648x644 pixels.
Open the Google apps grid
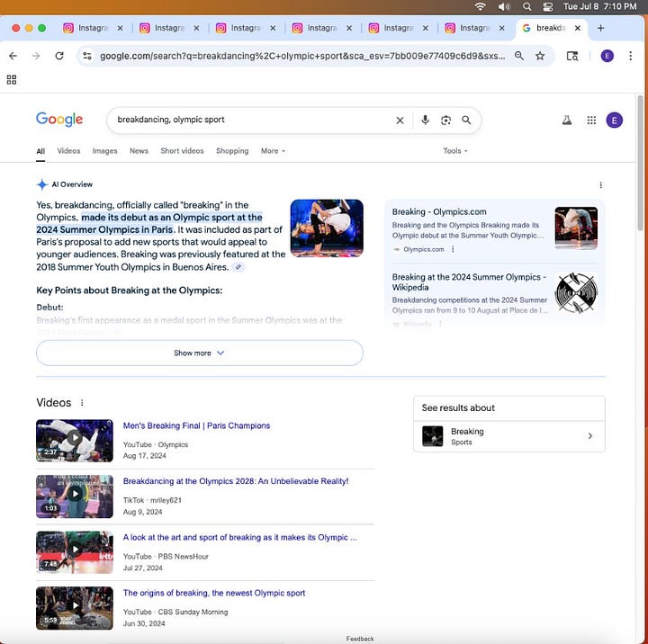tap(591, 121)
